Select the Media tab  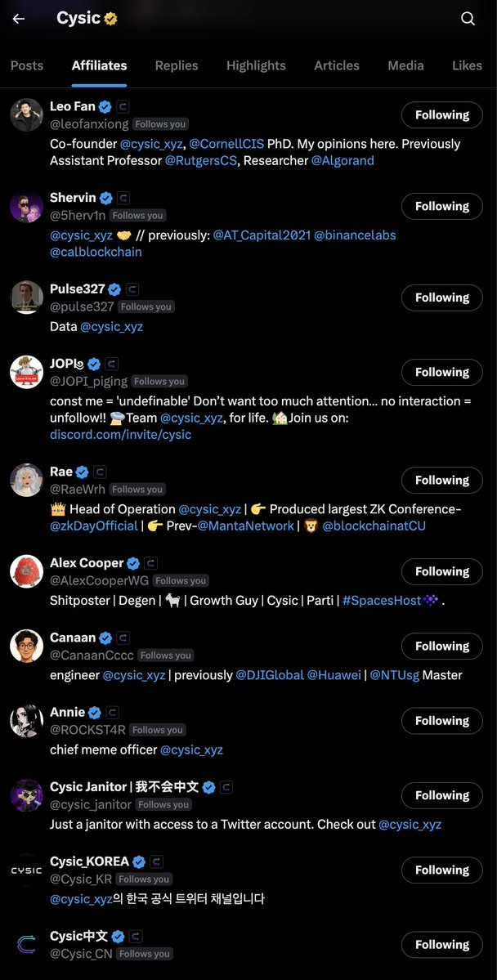tap(405, 65)
